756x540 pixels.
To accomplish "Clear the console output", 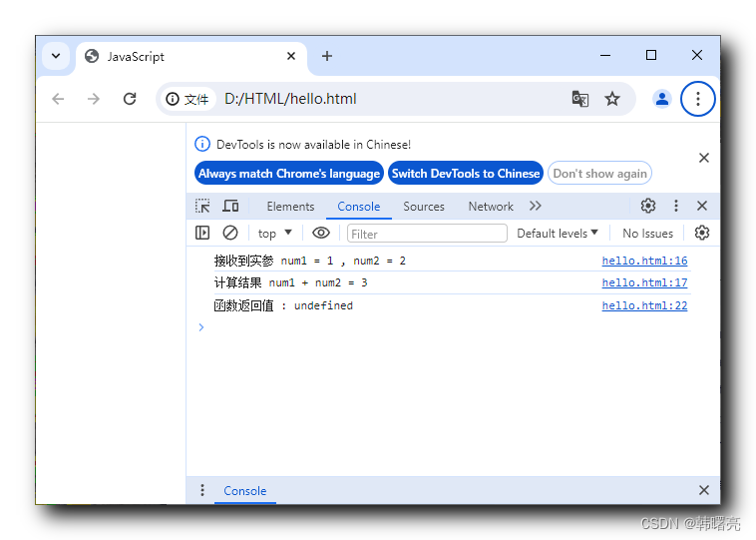I will tap(230, 234).
